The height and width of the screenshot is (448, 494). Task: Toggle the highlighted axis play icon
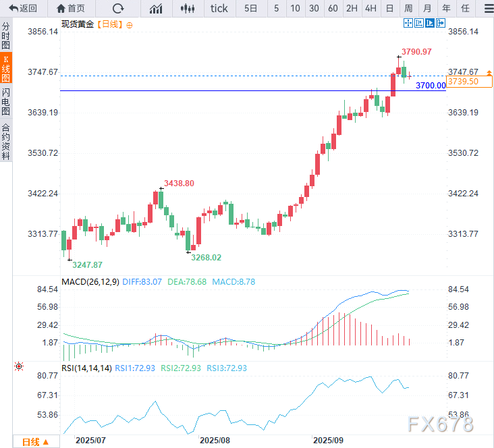430,23
